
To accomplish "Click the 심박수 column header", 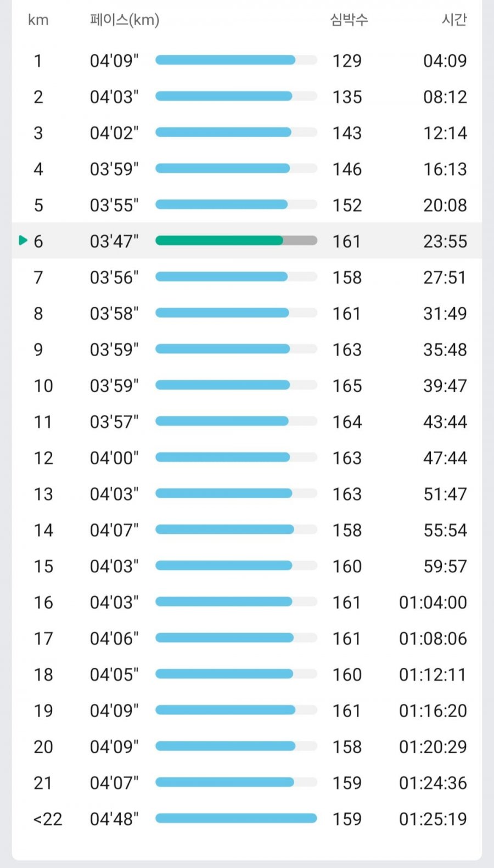I will [x=349, y=20].
